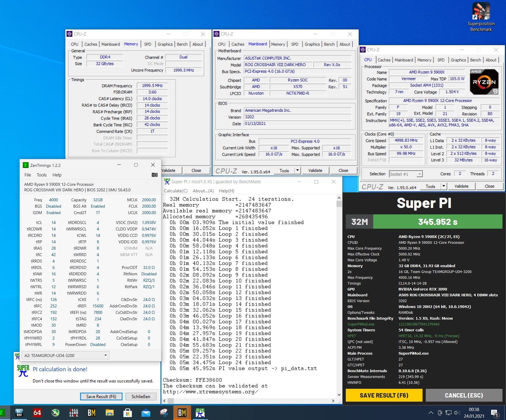Click the volume speaker tray icon
Image resolution: width=506 pixels, height=420 pixels.
pyautogui.click(x=457, y=413)
